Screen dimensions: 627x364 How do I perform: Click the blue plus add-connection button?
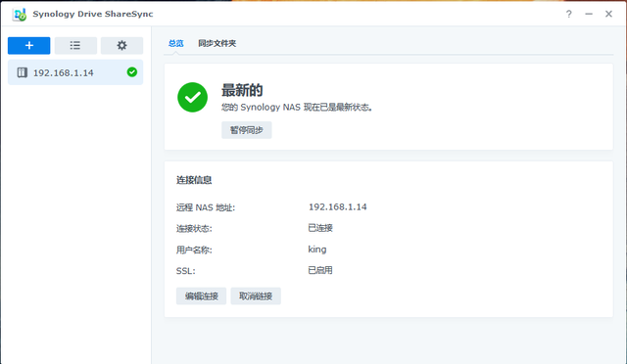tap(28, 46)
